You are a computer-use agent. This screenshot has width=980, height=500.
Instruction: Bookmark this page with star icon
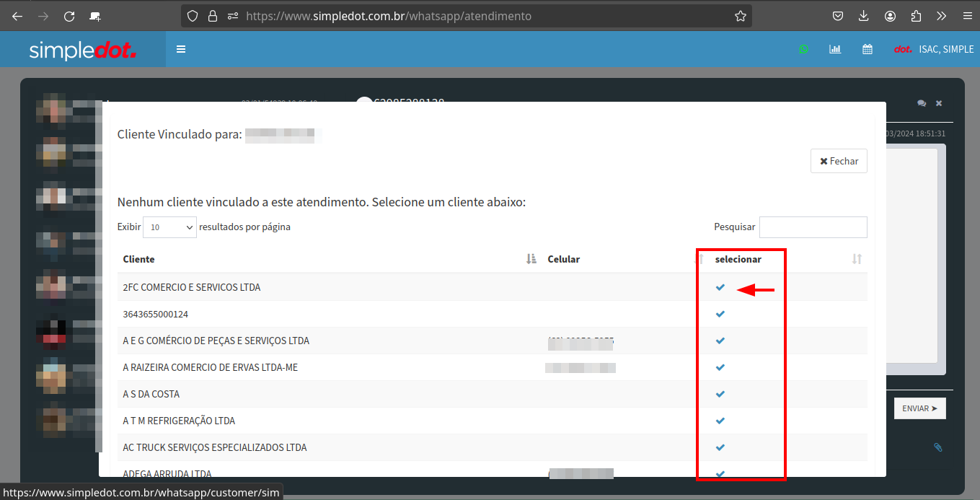tap(740, 16)
